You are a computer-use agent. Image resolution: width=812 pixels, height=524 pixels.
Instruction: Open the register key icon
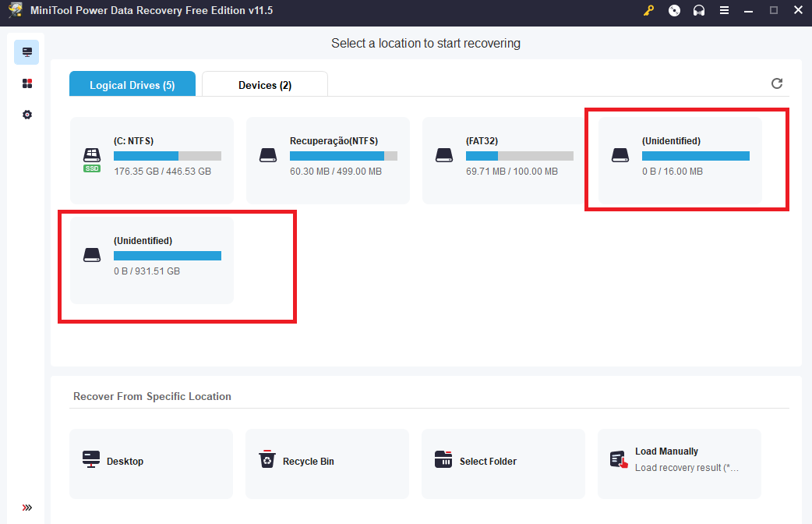tap(648, 10)
